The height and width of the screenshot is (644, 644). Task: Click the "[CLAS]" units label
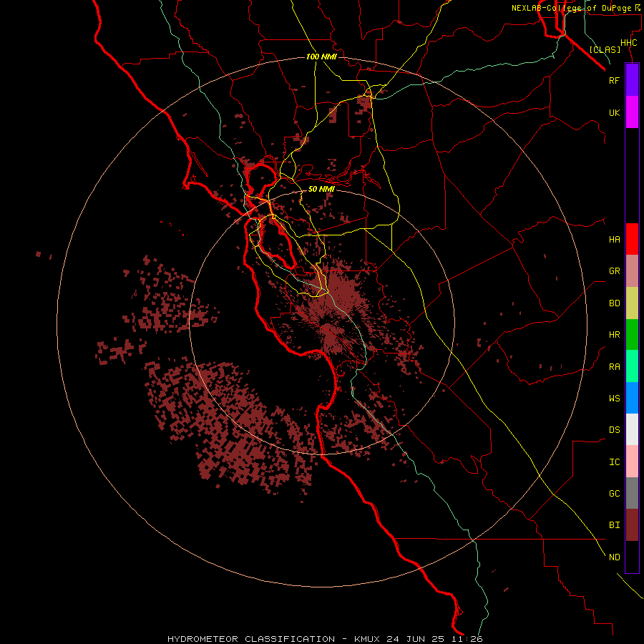pyautogui.click(x=605, y=49)
